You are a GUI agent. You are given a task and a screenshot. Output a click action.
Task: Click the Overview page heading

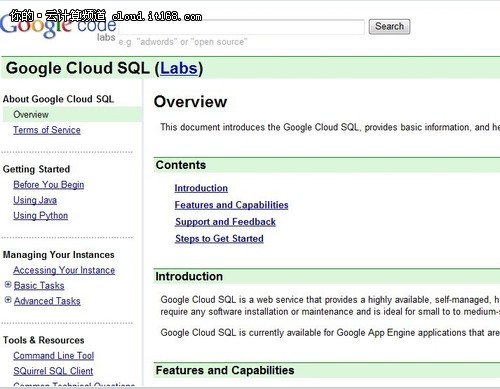coord(190,102)
